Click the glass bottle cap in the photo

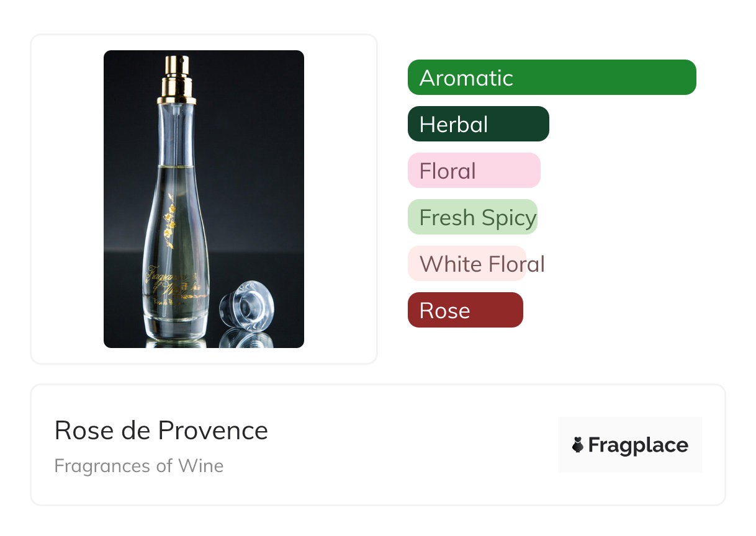click(x=246, y=306)
